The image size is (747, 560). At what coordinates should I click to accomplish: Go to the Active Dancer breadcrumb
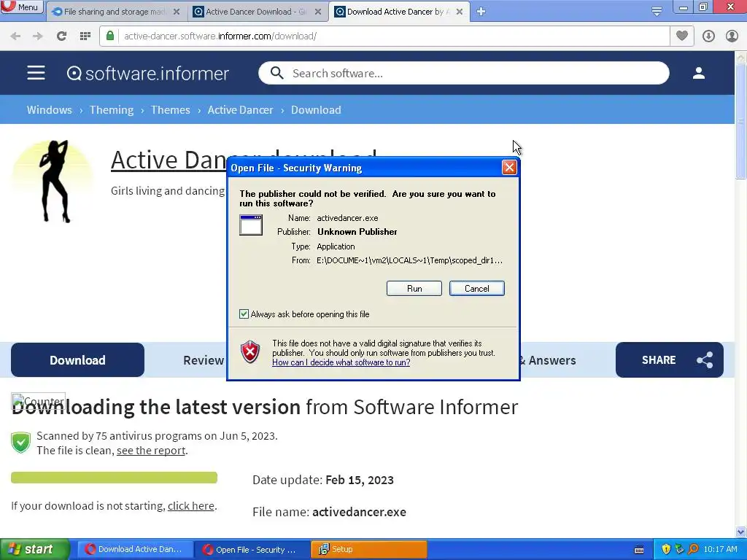(x=240, y=110)
